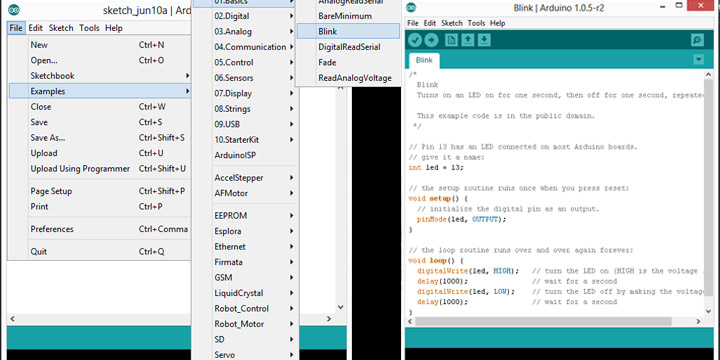Choose Page Setup from File menu

point(100,191)
